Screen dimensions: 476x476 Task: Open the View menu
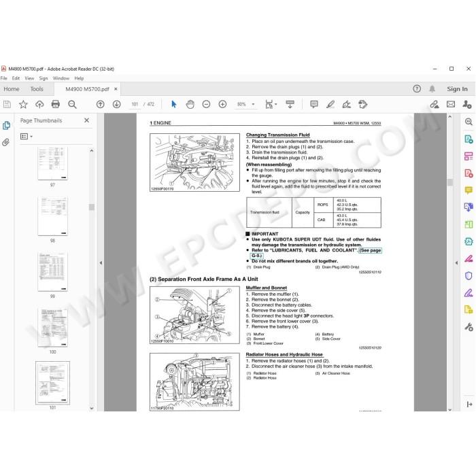coord(29,78)
